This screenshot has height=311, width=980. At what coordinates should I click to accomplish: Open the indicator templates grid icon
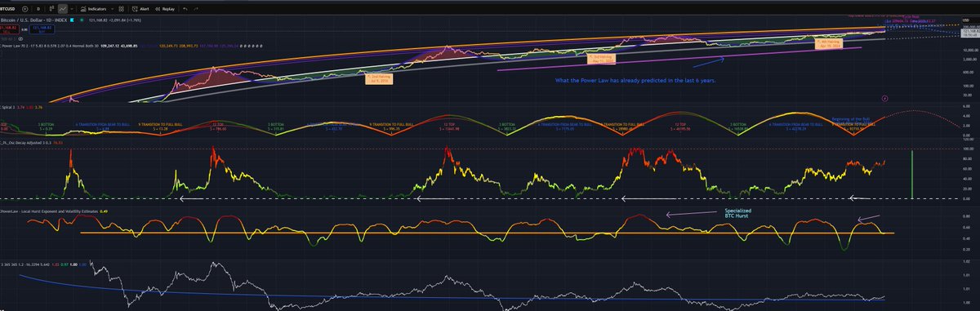point(122,9)
